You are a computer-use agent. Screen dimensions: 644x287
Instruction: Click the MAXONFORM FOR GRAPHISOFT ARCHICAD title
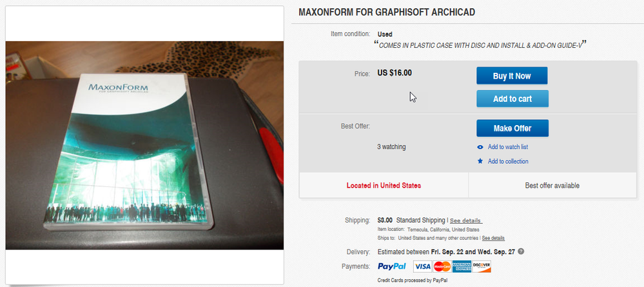[x=387, y=12]
